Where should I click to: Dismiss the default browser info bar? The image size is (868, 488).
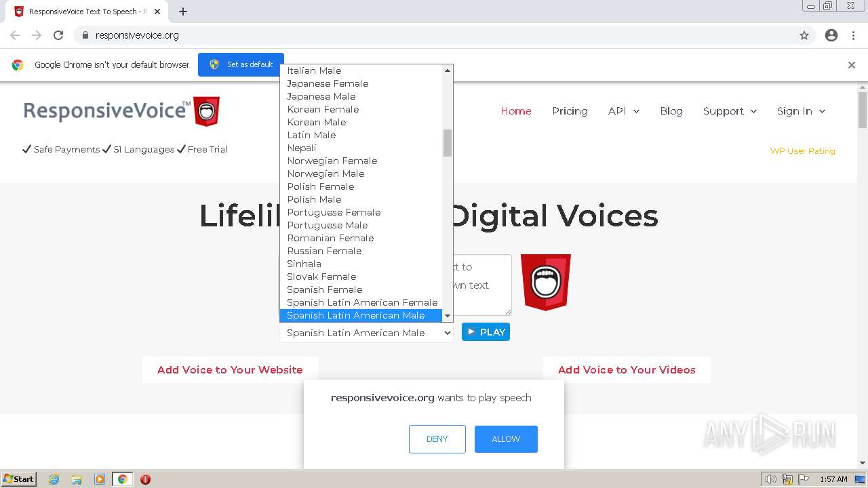pos(852,65)
